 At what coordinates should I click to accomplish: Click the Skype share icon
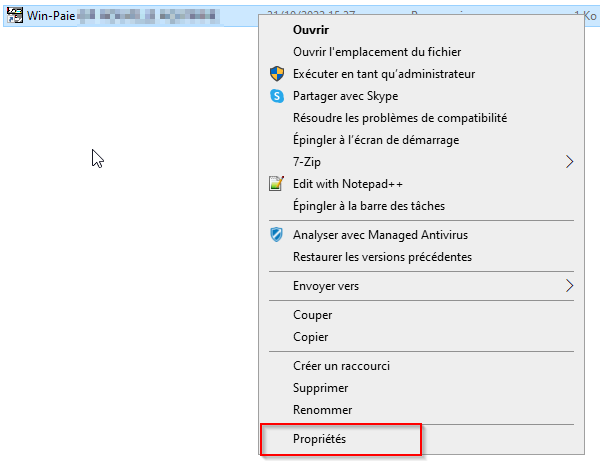(277, 96)
